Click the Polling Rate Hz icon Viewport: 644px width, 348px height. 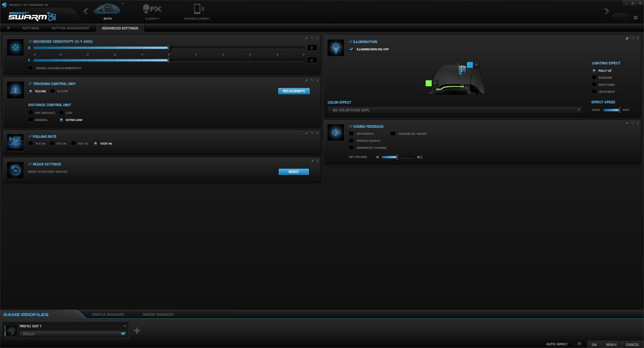(x=16, y=143)
